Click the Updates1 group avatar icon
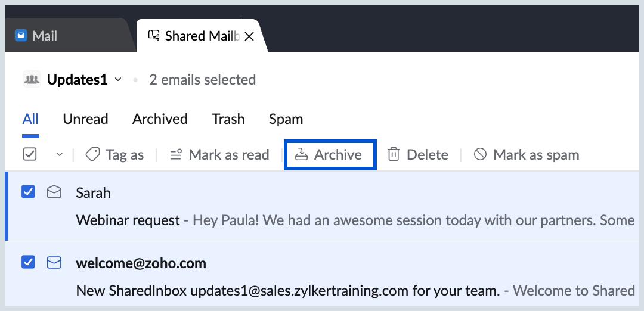644x311 pixels. pyautogui.click(x=32, y=79)
